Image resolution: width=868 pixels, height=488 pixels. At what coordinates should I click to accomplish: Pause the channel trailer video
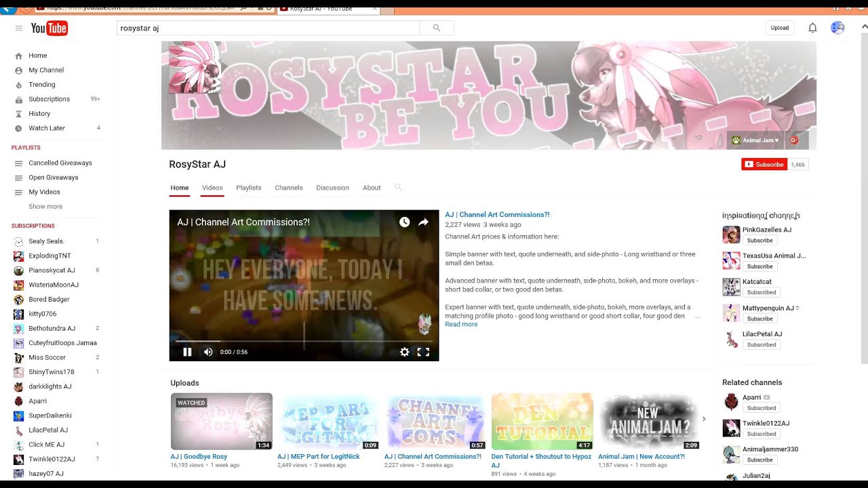[x=187, y=352]
